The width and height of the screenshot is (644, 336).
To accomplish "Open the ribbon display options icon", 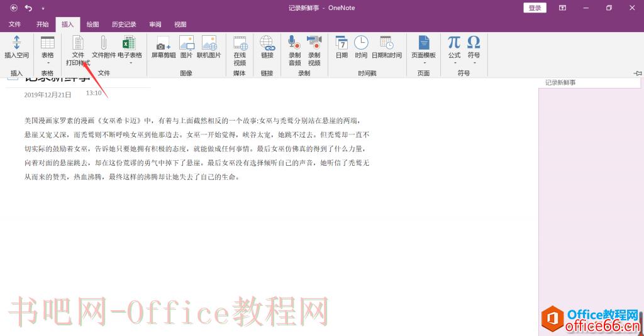I will (562, 8).
